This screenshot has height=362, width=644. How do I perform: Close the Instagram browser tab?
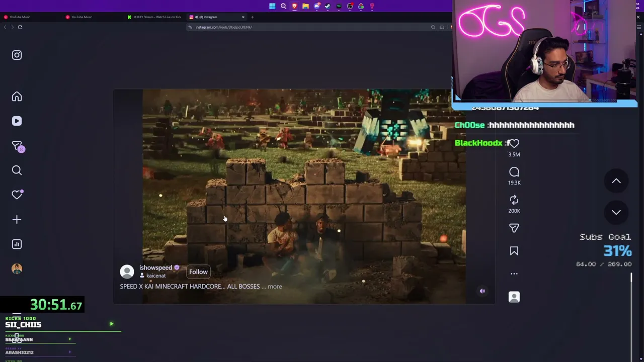coord(243,17)
